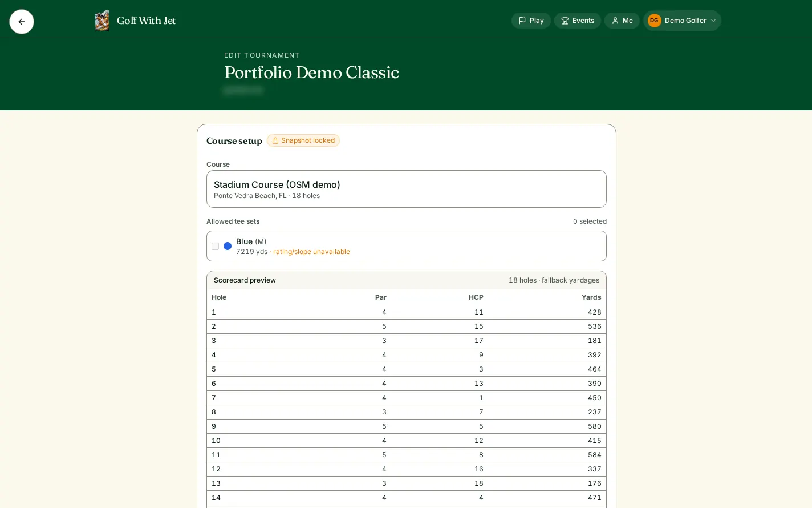Viewport: 812px width, 508px height.
Task: Click the person icon in Me
Action: point(615,21)
